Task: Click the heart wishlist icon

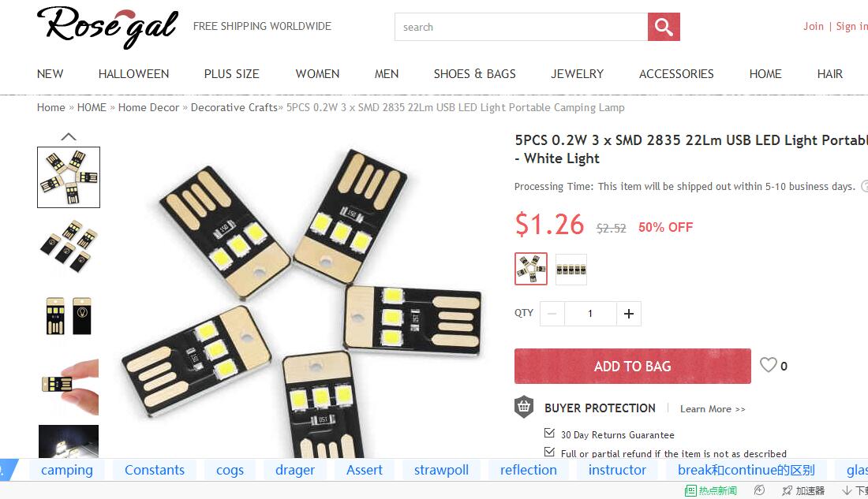Action: (x=768, y=364)
